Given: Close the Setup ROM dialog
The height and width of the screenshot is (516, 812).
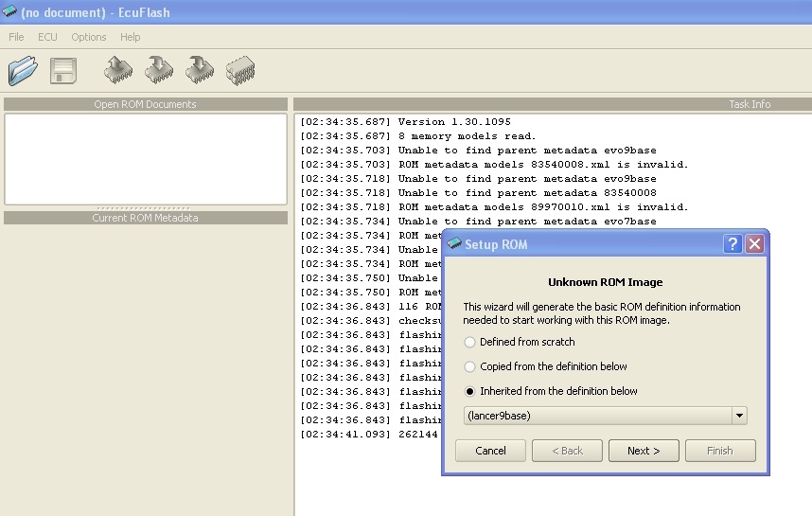Looking at the screenshot, I should click(x=754, y=244).
